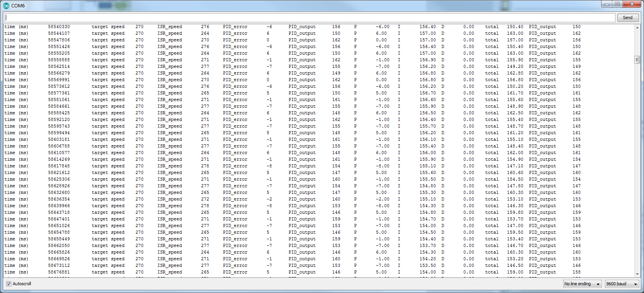This screenshot has width=644, height=293.
Task: Click the total value 162.50 in row 58588425
Action: (x=515, y=113)
